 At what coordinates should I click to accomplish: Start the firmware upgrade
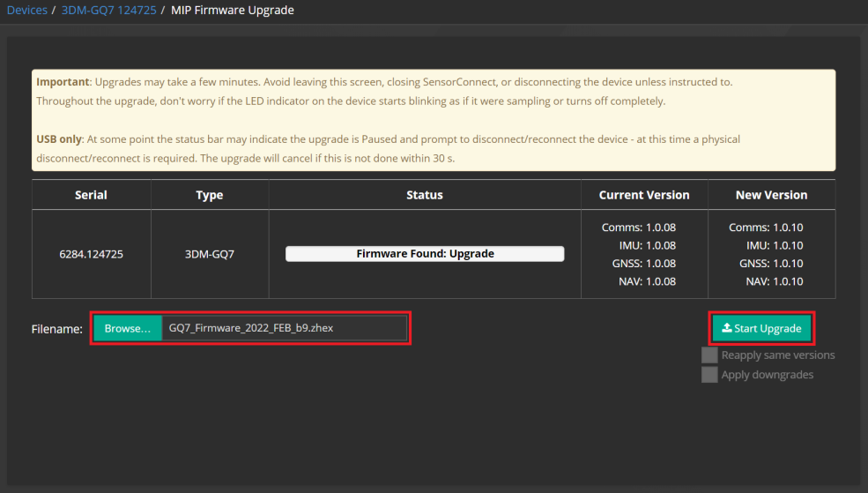pos(761,328)
